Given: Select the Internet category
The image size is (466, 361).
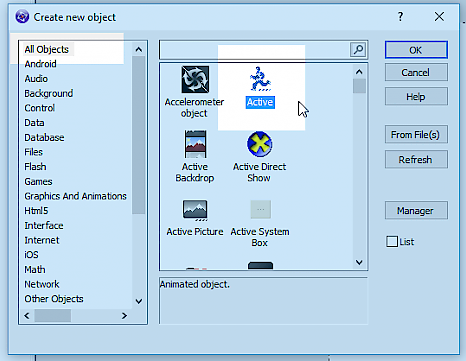Looking at the screenshot, I should click(x=42, y=240).
